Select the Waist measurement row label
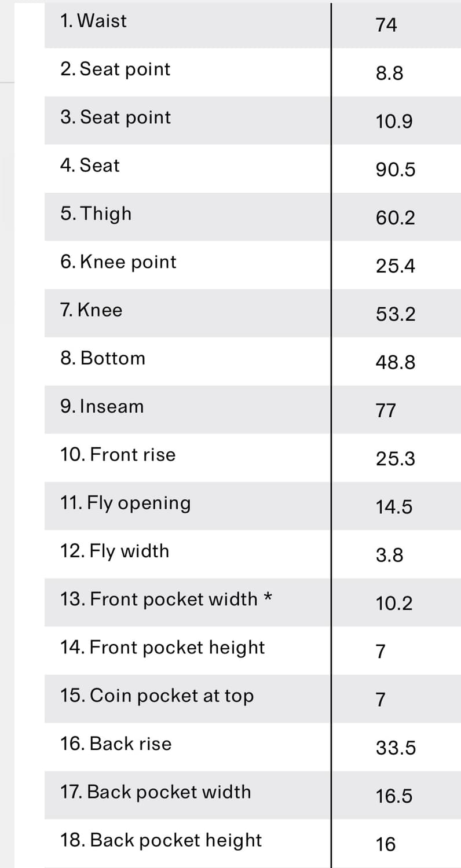 (93, 21)
